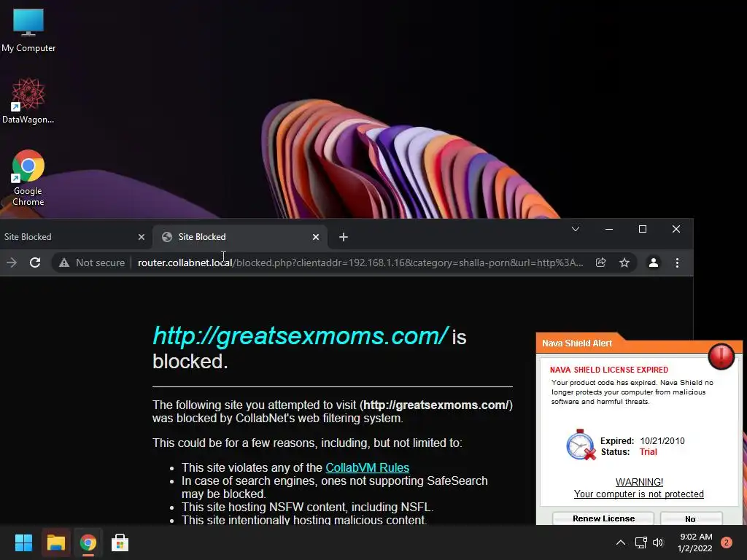Switch to the first Site Blocked tab
The image size is (747, 560).
(71, 237)
